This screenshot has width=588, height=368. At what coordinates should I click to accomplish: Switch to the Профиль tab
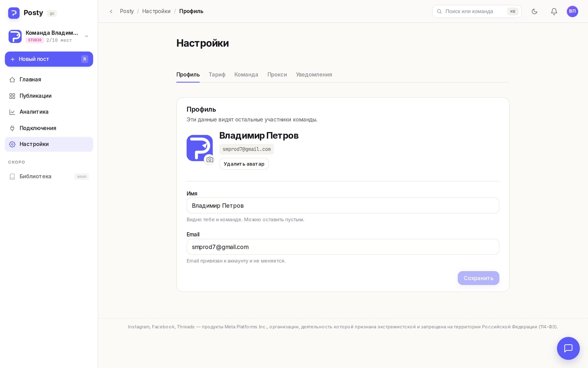click(188, 75)
